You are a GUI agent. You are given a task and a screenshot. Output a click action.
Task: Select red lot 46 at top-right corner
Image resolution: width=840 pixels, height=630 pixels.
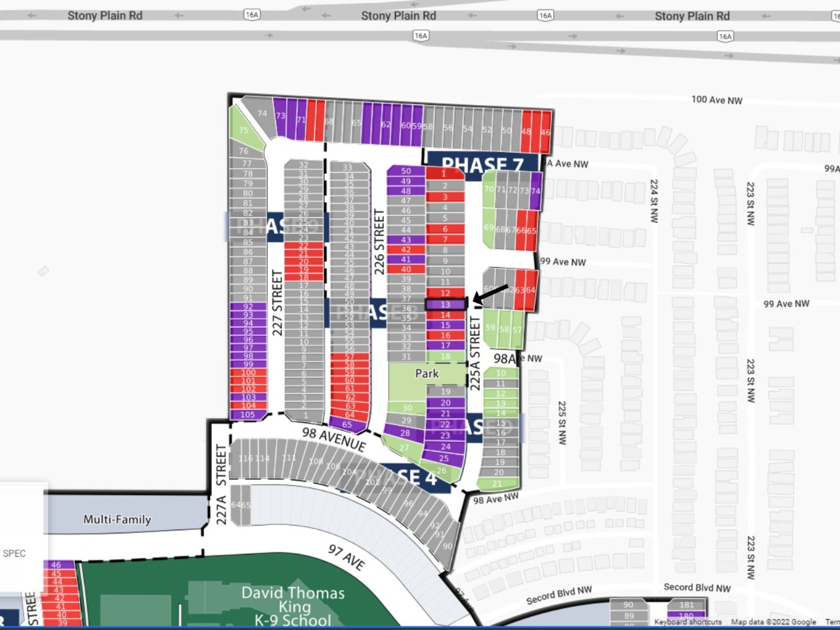point(545,132)
